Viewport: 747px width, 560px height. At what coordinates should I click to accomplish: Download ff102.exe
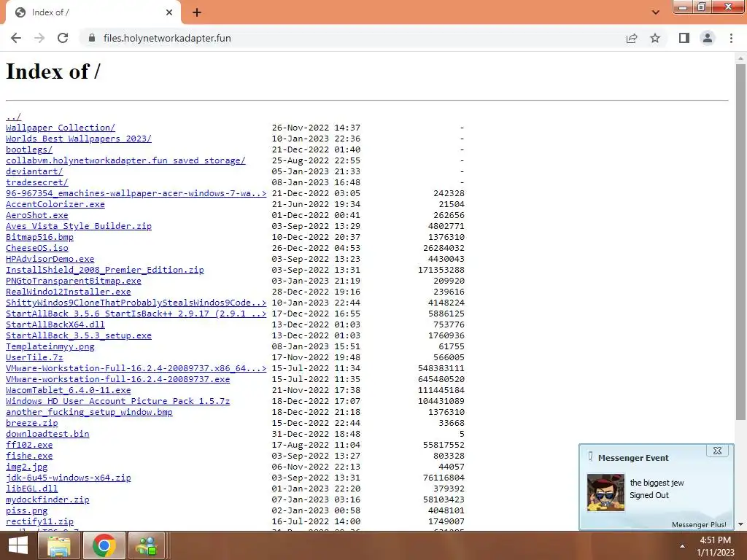pyautogui.click(x=29, y=446)
